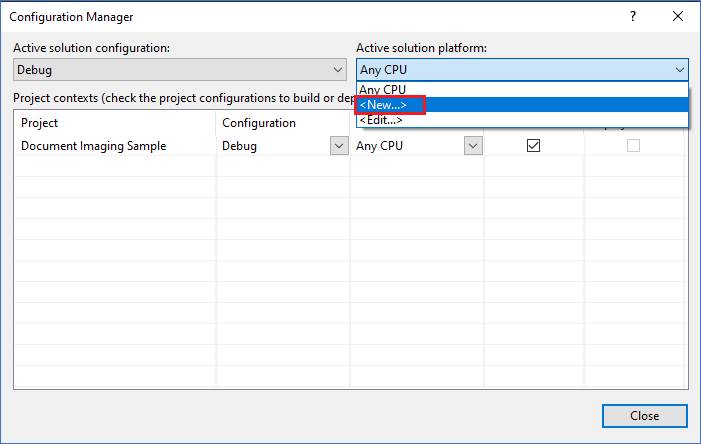701x444 pixels.
Task: Click the Configuration Manager title bar
Action: click(x=313, y=17)
